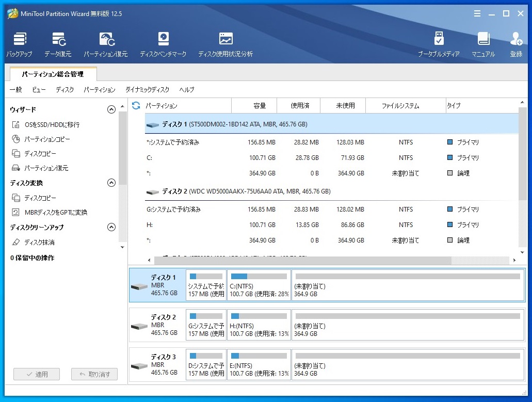Open the ヘルプ menu
Image resolution: width=532 pixels, height=402 pixels.
pos(187,90)
